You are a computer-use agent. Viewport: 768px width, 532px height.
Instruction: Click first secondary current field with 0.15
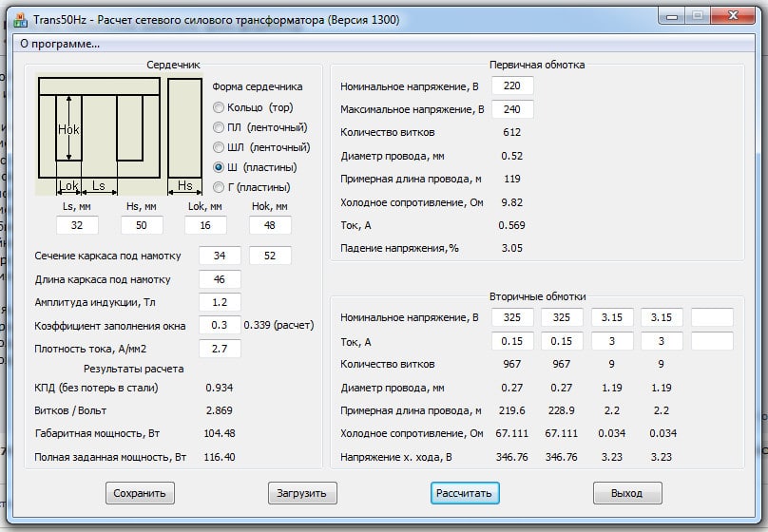[x=512, y=341]
